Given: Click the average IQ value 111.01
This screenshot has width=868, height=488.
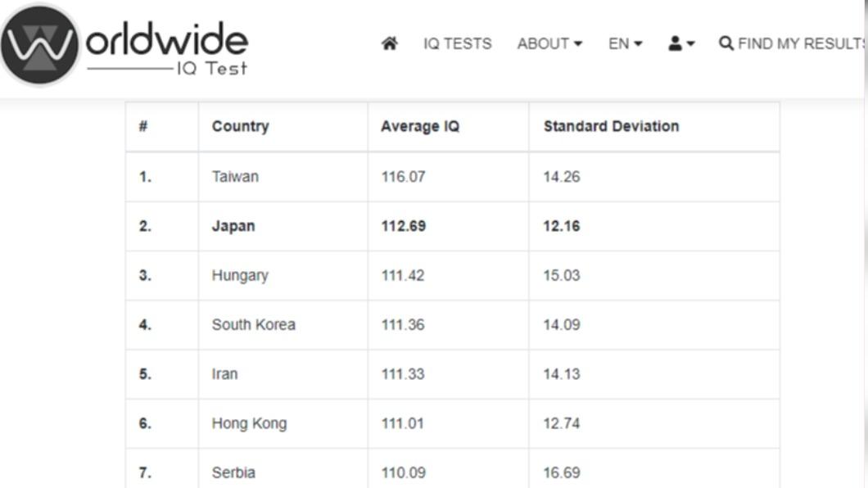Looking at the screenshot, I should [x=402, y=424].
